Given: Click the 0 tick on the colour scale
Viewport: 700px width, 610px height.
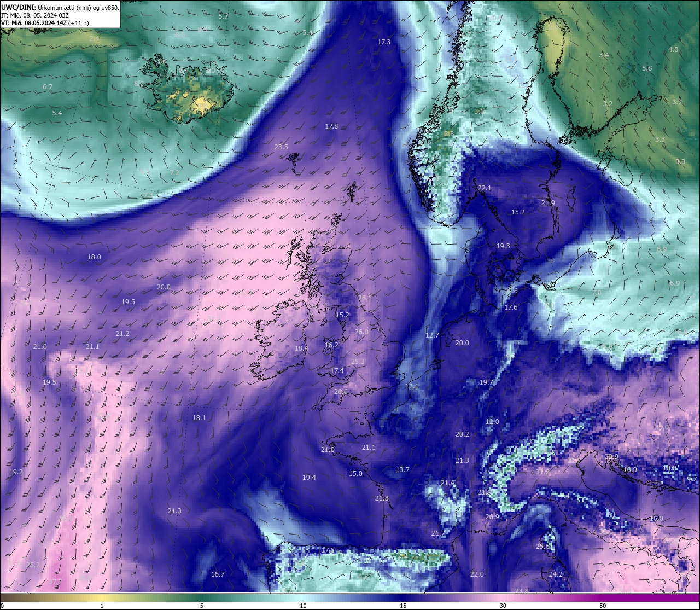Looking at the screenshot, I should point(2,606).
